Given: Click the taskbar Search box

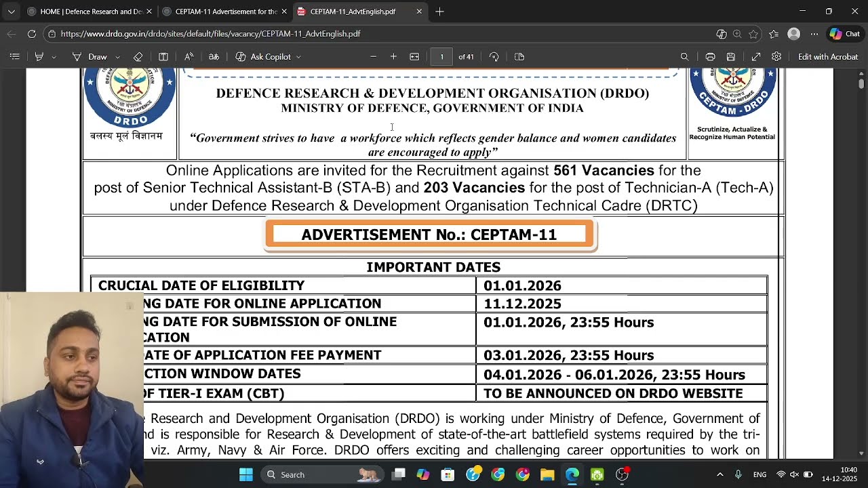Looking at the screenshot, I should [x=322, y=474].
